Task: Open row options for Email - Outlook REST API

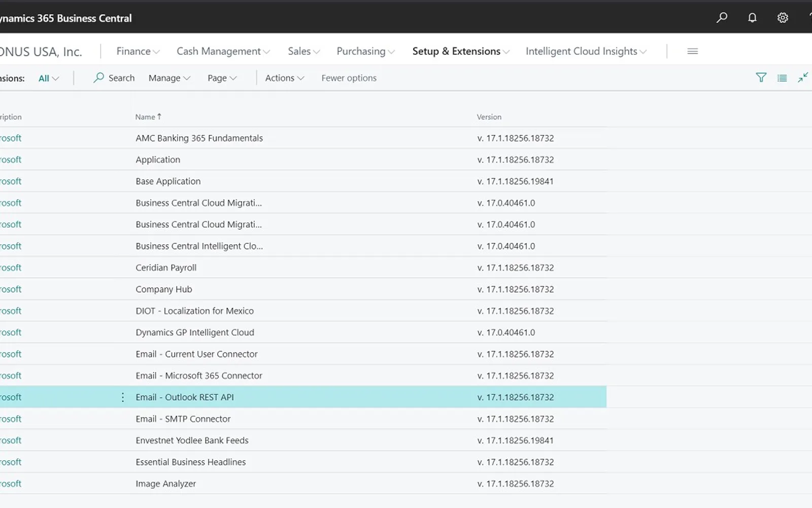Action: click(122, 397)
